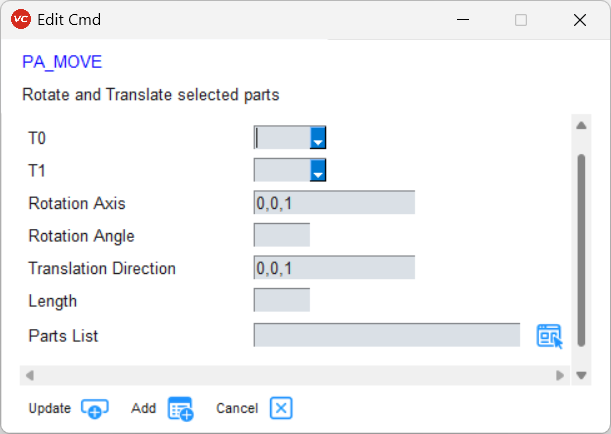Click the vertical scrollbar down arrow
Image resolution: width=611 pixels, height=434 pixels.
581,376
